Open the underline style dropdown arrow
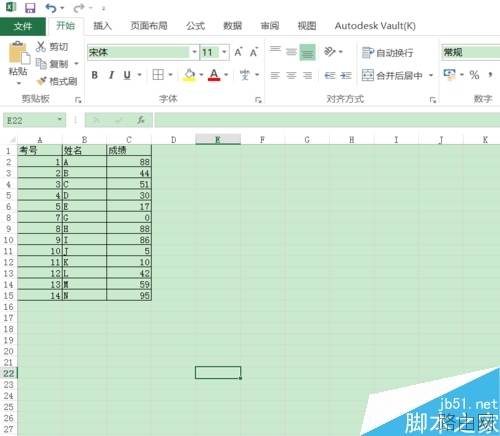The height and width of the screenshot is (436, 500). [x=139, y=75]
